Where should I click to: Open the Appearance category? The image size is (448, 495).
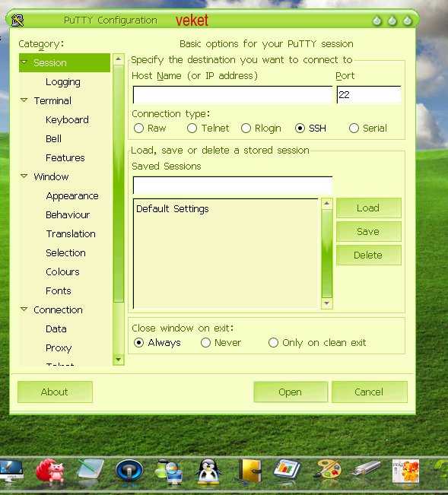(x=72, y=196)
